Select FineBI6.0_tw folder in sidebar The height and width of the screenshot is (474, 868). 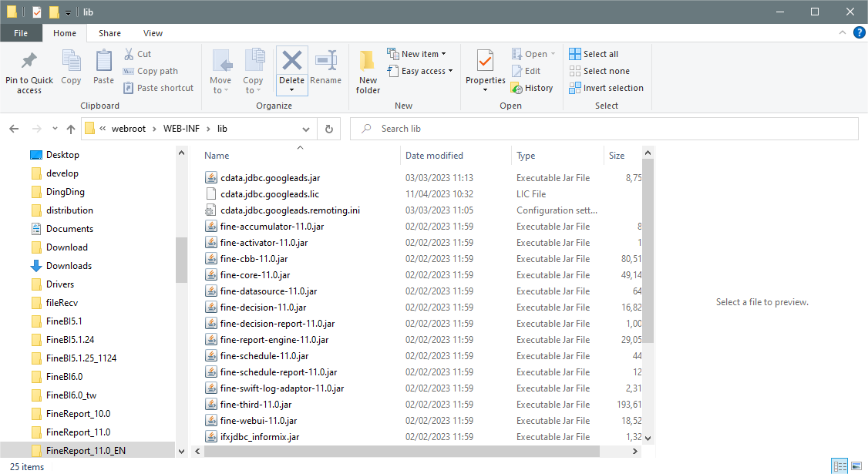[x=71, y=395]
